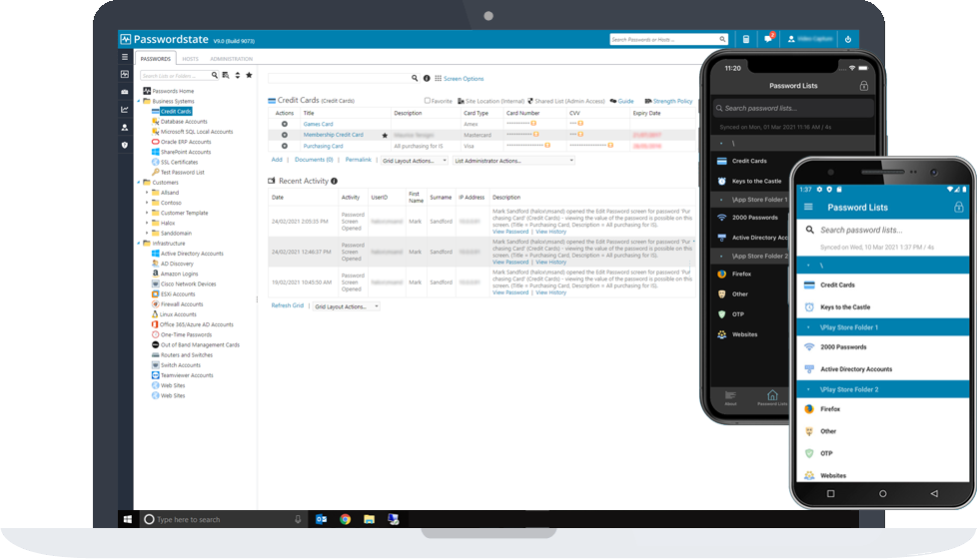Screen dimensions: 977x560
Task: Open actions icon for Games Card row
Action: [284, 124]
